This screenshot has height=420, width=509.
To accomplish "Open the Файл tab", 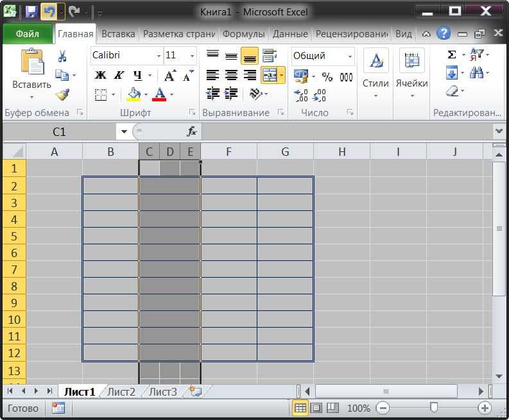I will [27, 33].
